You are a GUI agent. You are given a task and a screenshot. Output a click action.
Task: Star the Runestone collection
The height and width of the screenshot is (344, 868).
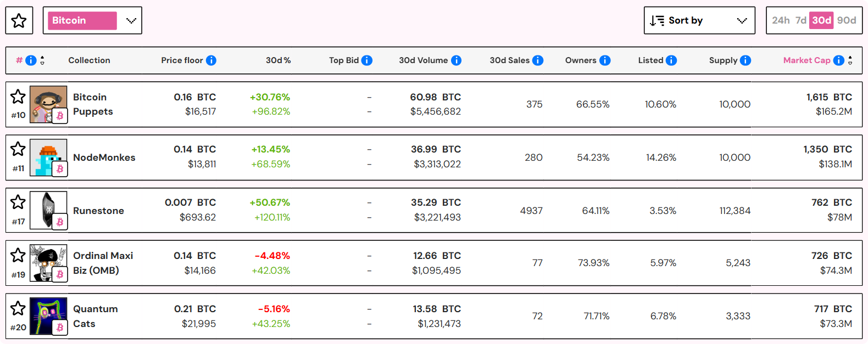click(18, 202)
